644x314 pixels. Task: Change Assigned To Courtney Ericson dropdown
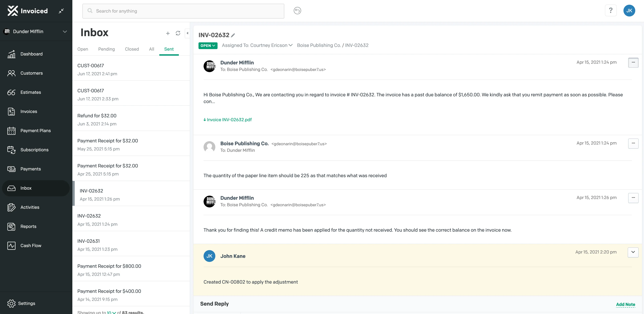point(257,45)
